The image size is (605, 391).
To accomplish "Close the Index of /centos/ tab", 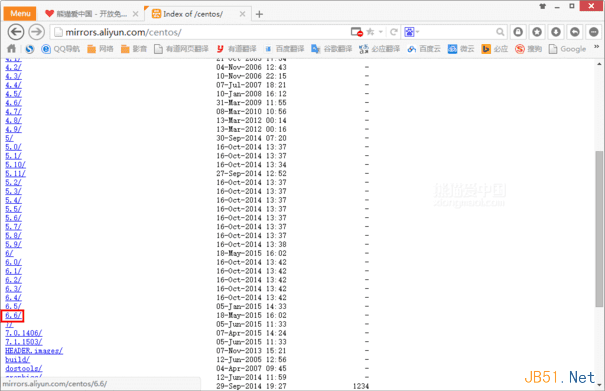I will (x=242, y=14).
